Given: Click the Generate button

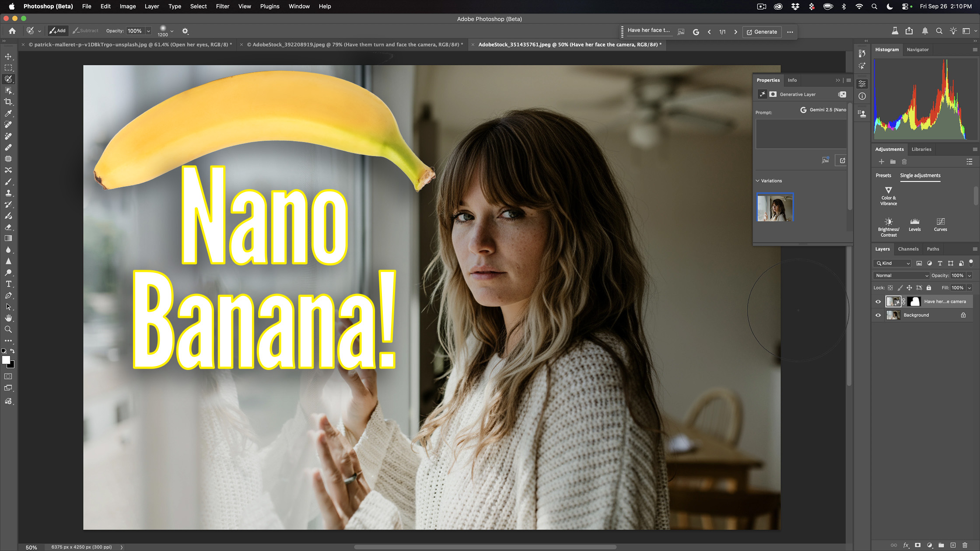Looking at the screenshot, I should 762,31.
